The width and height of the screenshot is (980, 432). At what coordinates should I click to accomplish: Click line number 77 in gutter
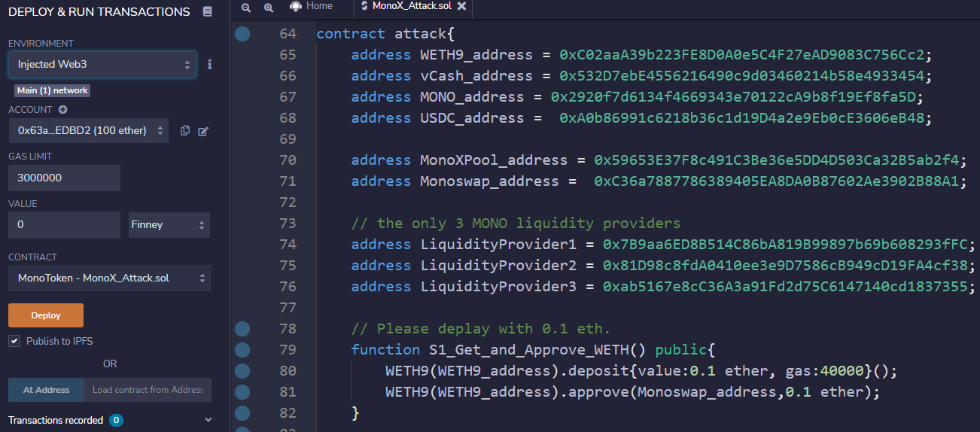[x=287, y=308]
